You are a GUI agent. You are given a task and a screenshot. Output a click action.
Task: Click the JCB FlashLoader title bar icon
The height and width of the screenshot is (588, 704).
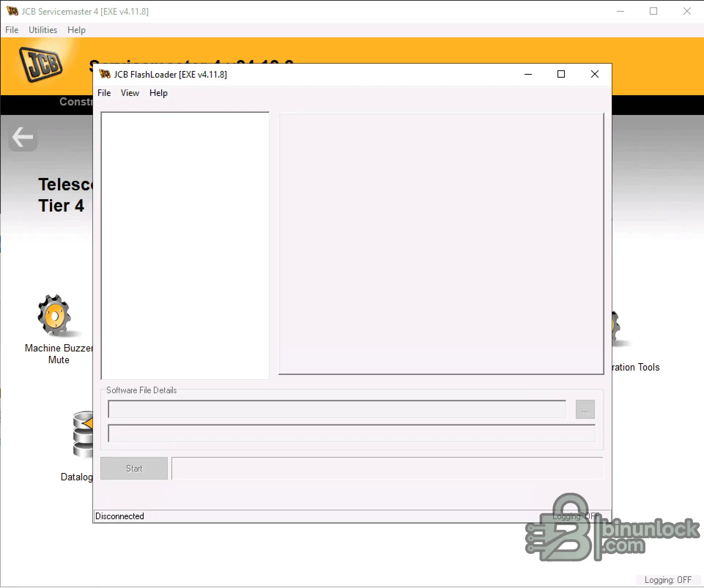click(105, 74)
